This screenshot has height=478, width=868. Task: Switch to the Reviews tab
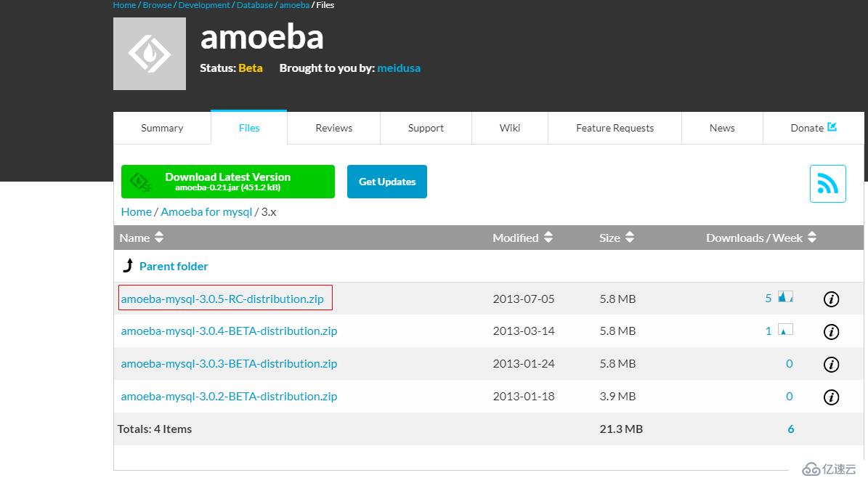coord(333,128)
